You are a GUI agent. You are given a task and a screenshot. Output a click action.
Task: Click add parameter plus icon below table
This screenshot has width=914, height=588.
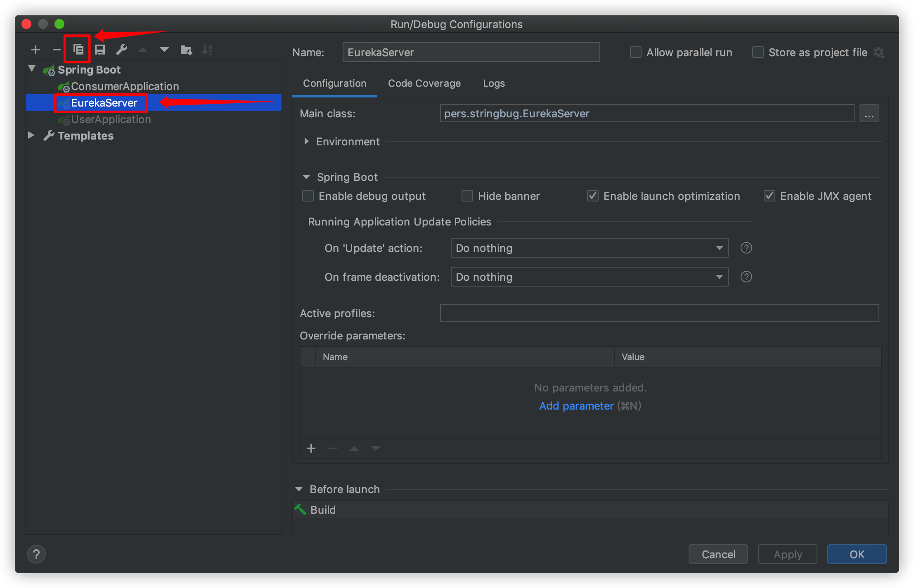point(311,448)
